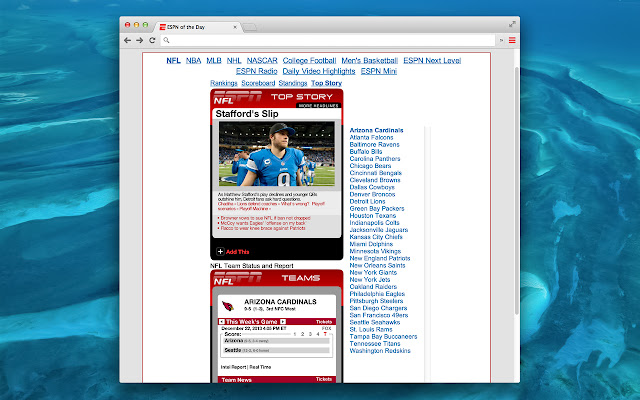The height and width of the screenshot is (400, 640).
Task: Click the next game arrow beside This Week's Game
Action: (x=283, y=322)
